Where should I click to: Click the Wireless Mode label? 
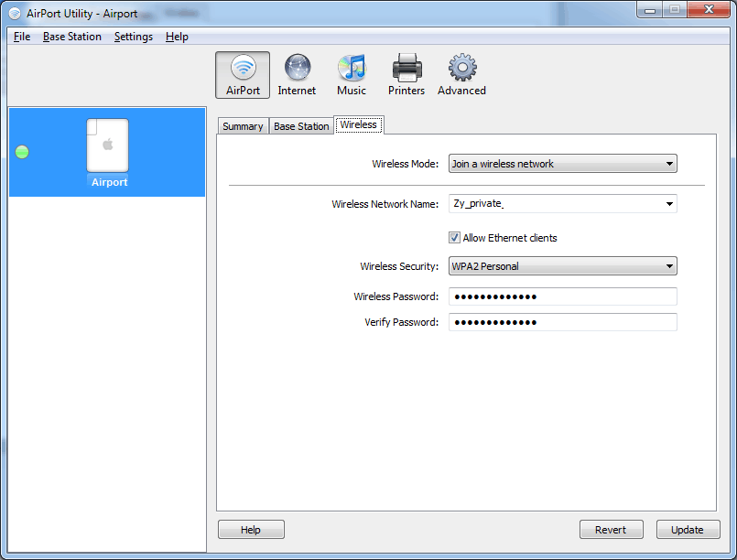click(x=406, y=164)
